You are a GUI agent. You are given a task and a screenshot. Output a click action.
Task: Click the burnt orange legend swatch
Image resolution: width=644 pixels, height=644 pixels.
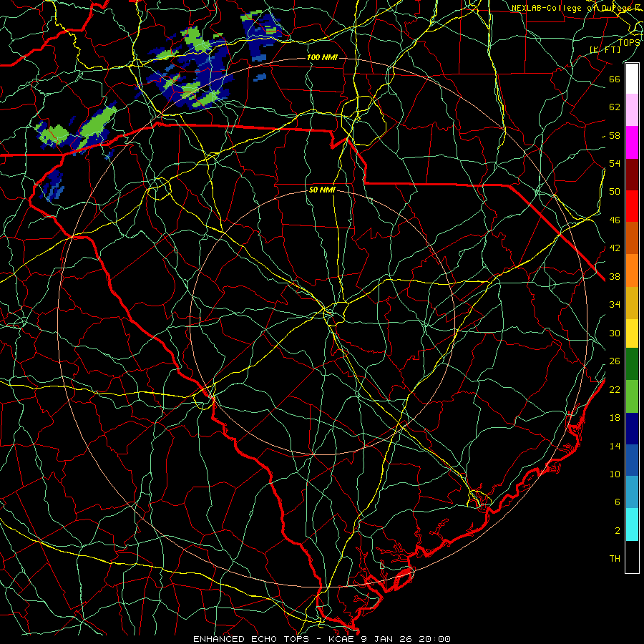click(x=632, y=238)
